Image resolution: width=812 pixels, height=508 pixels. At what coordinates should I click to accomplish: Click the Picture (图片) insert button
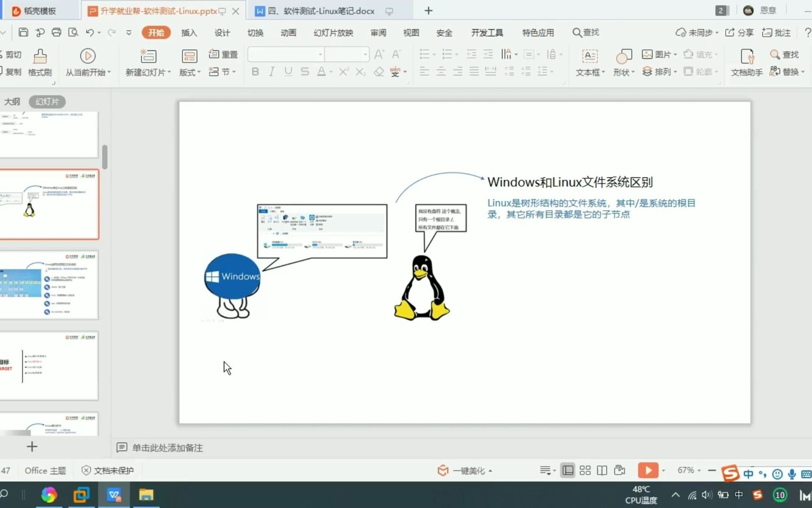point(659,54)
